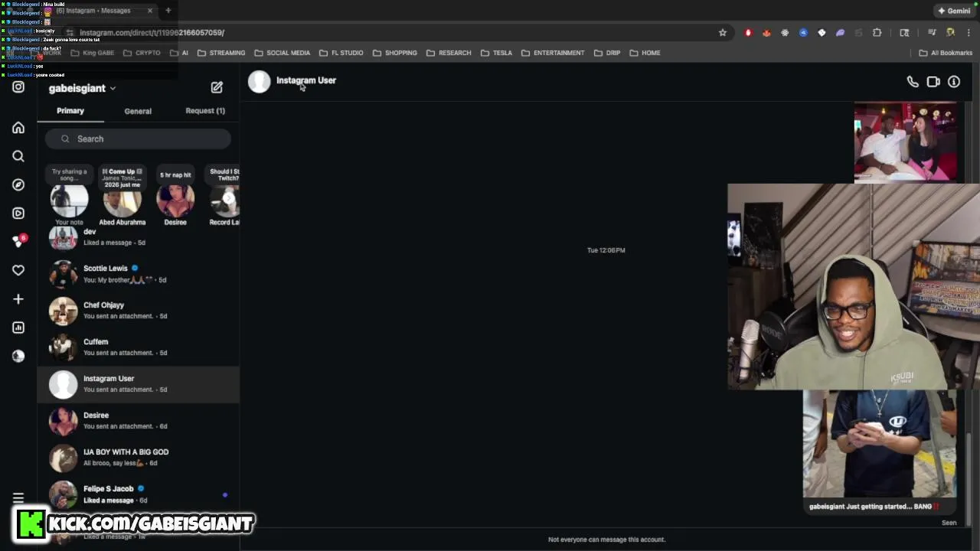Open Scottie Lewis conversation
The height and width of the screenshot is (551, 980).
pos(139,274)
